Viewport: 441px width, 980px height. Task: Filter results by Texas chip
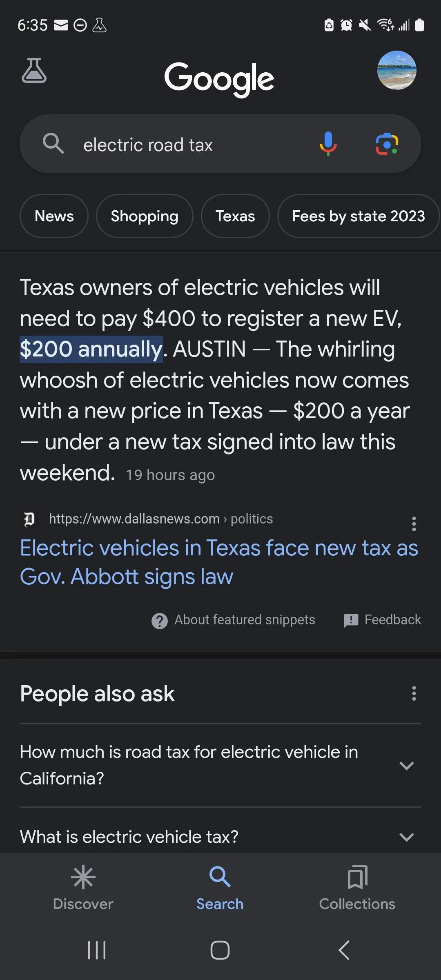pos(235,216)
